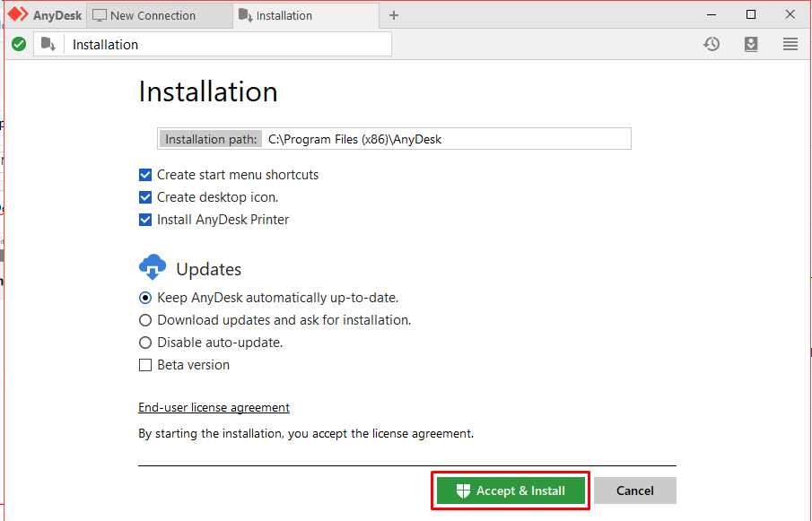
Task: Click the Installation path label
Action: coord(210,139)
